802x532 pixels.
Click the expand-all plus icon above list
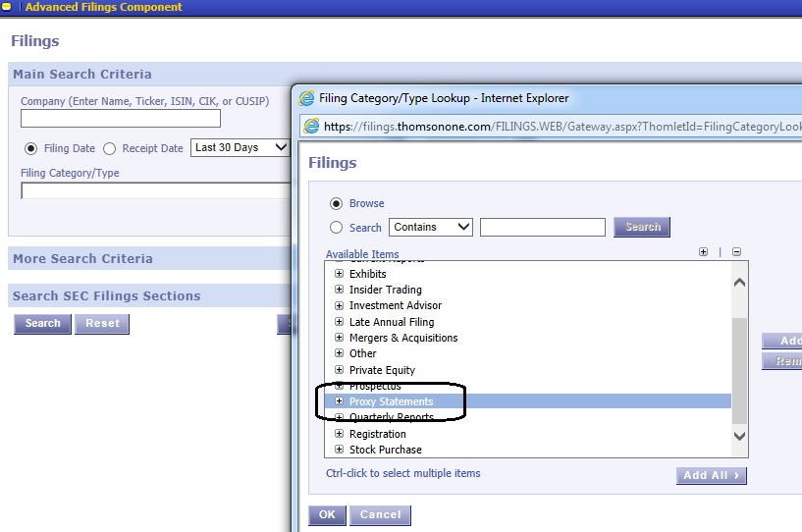point(703,252)
